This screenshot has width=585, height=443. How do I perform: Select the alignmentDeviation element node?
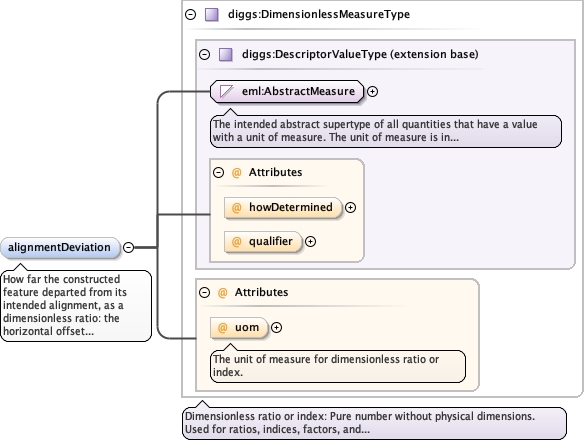60,247
